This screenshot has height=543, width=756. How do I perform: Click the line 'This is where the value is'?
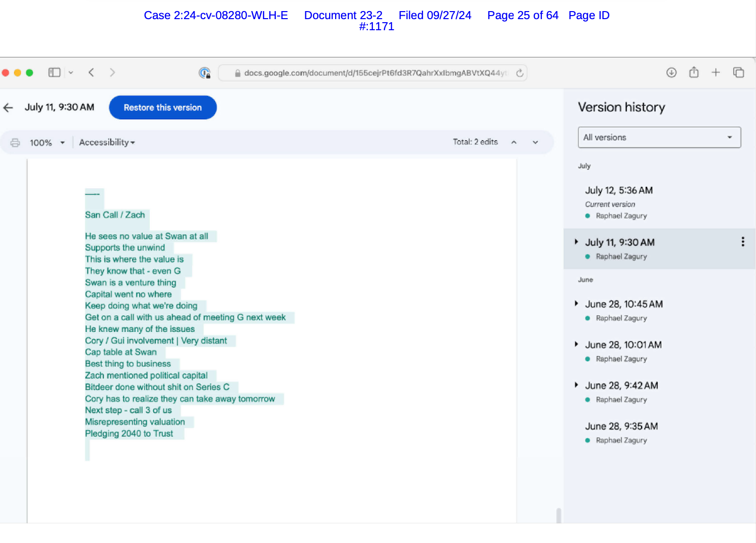point(135,260)
